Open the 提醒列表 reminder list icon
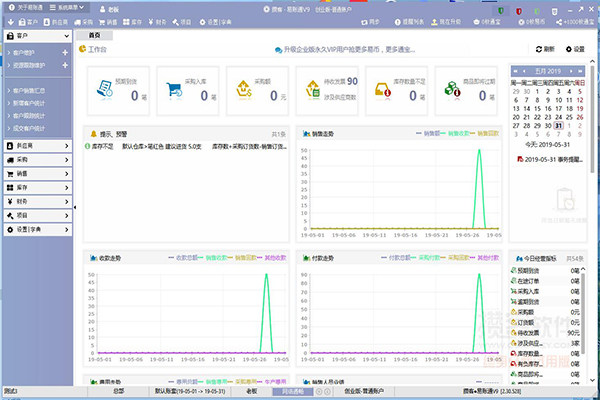The height and width of the screenshot is (400, 600). (398, 22)
